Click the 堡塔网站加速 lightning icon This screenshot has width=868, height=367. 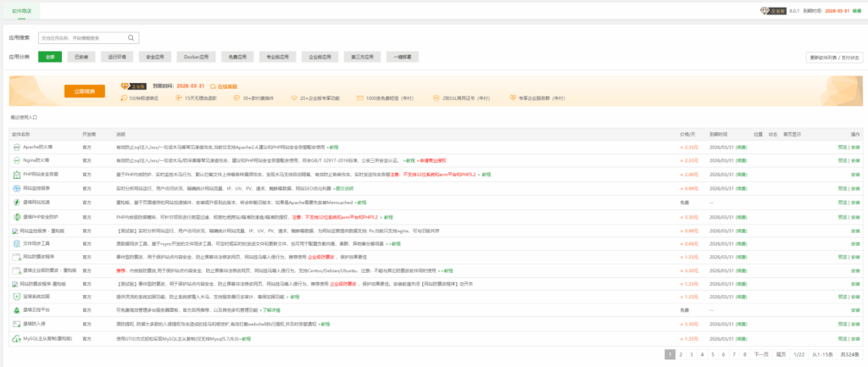(x=16, y=202)
